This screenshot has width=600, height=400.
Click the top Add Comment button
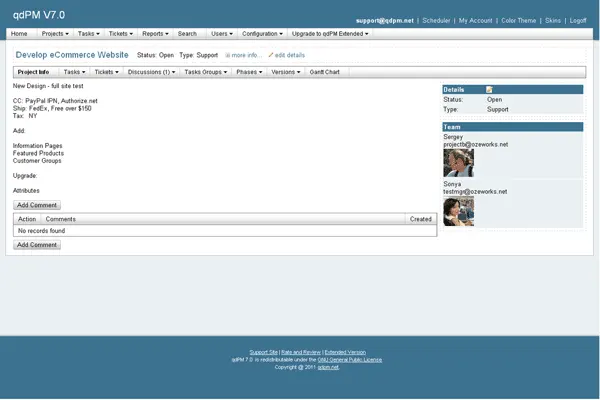tap(37, 204)
